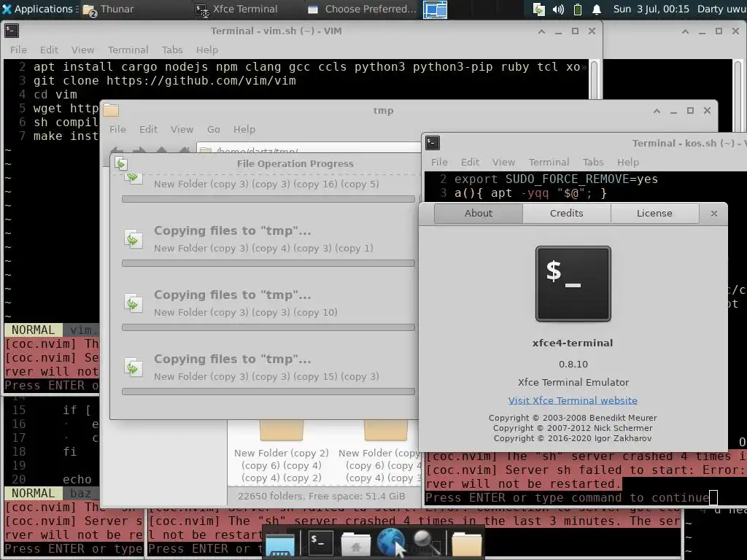Image resolution: width=747 pixels, height=560 pixels.
Task: Open Tabs menu in kos.sh terminal window
Action: click(593, 162)
